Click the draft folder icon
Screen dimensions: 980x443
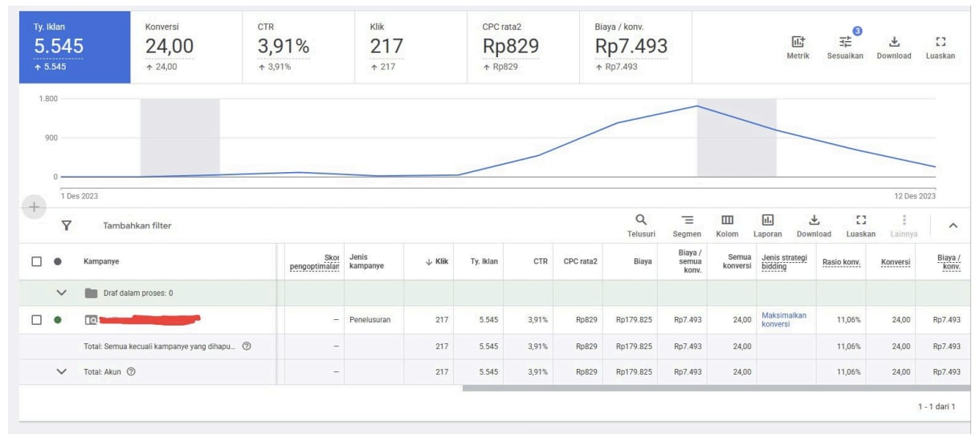(x=90, y=293)
